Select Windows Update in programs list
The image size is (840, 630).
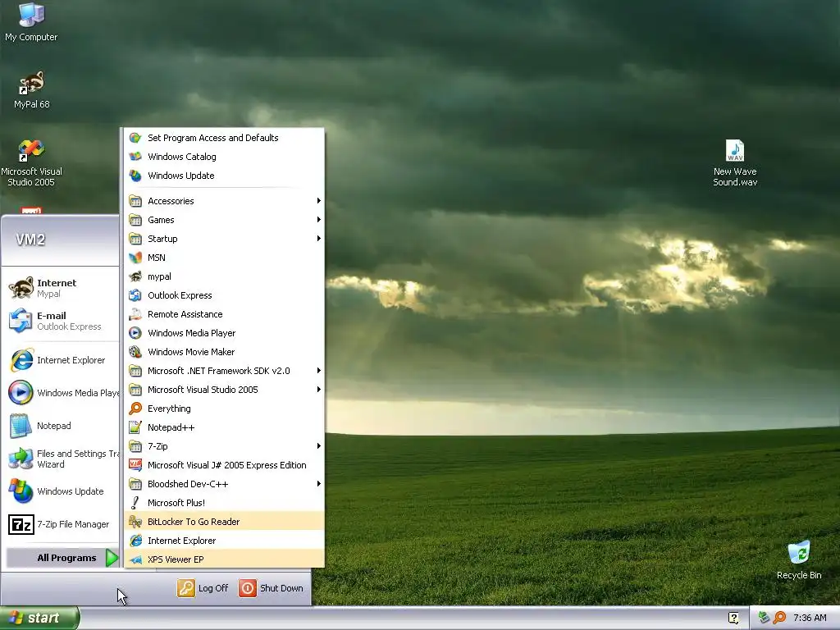(224, 176)
